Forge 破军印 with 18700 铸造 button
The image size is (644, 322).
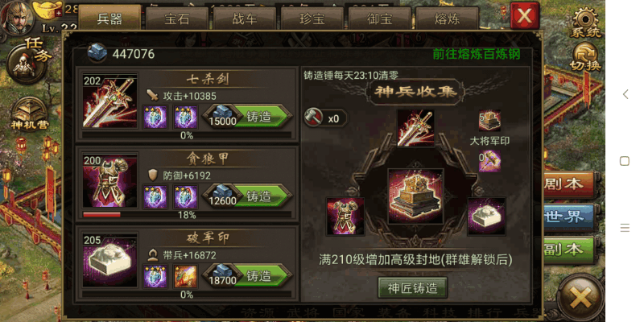click(248, 276)
